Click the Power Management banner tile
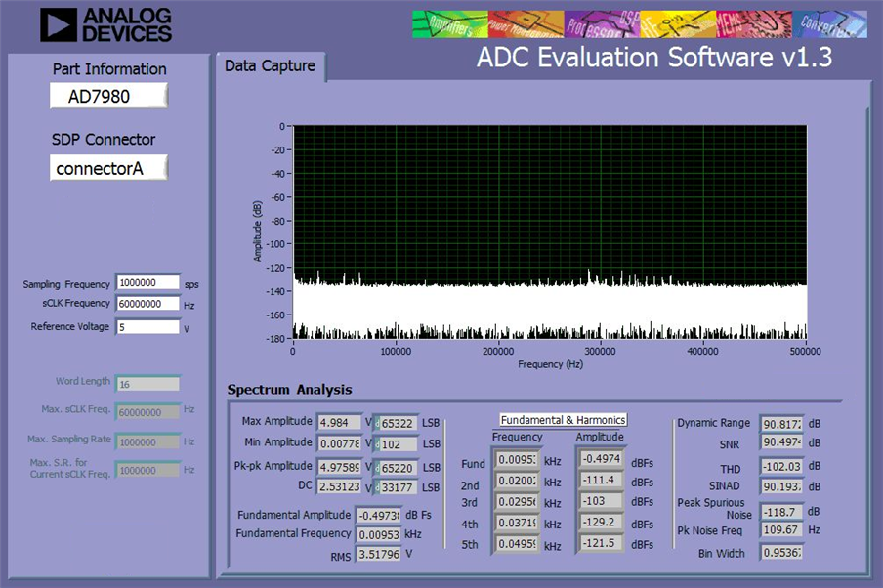Screen dimensions: 883x588 (x=526, y=24)
